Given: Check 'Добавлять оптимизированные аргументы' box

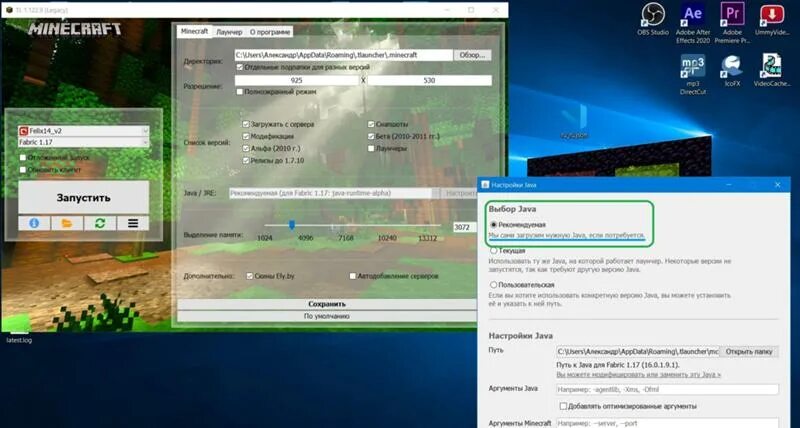Looking at the screenshot, I should pos(563,406).
